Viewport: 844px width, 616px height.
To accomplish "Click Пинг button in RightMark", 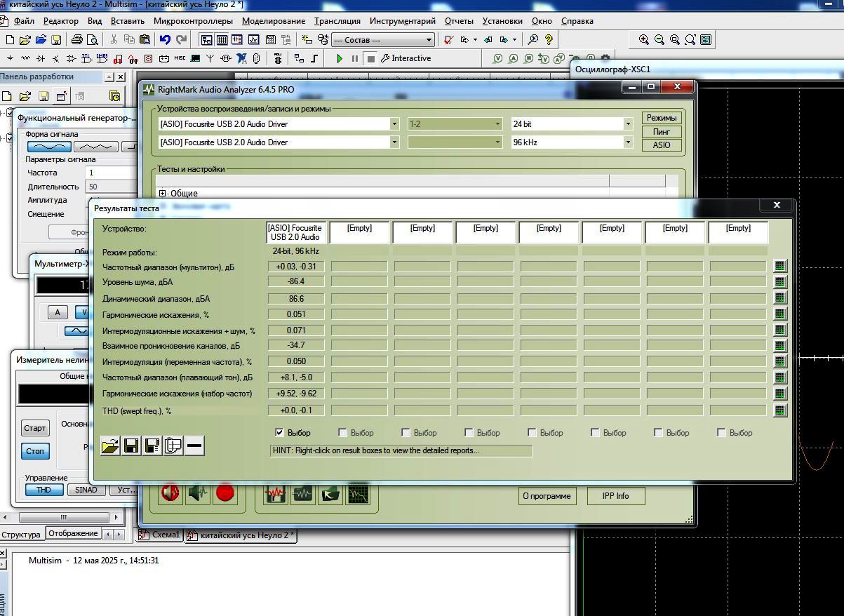I will click(x=662, y=132).
